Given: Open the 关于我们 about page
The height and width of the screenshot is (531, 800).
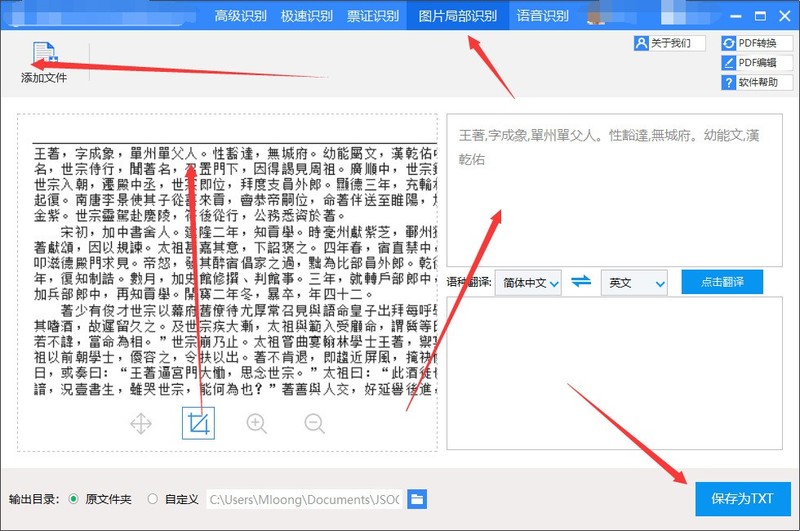Looking at the screenshot, I should click(x=669, y=43).
